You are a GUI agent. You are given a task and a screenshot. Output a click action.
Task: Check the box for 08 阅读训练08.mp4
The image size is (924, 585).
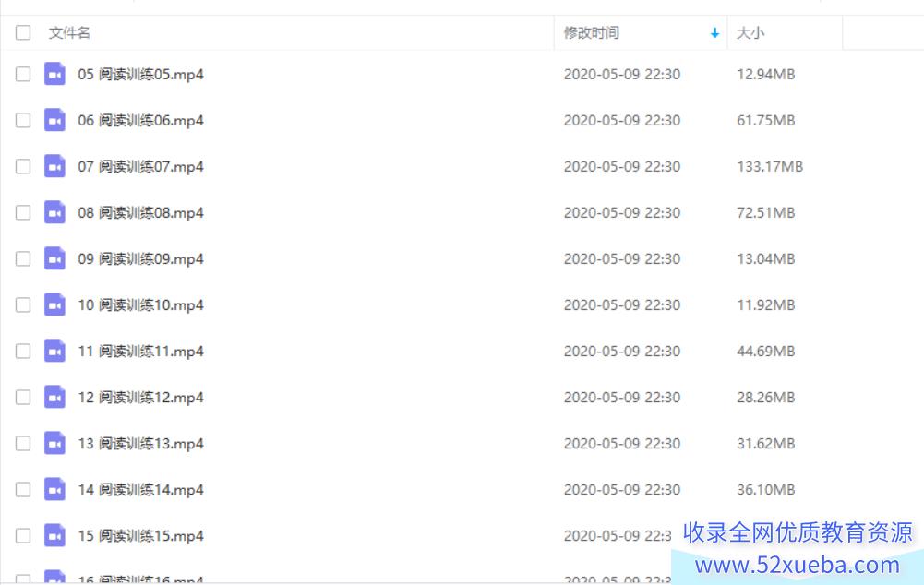[x=23, y=212]
